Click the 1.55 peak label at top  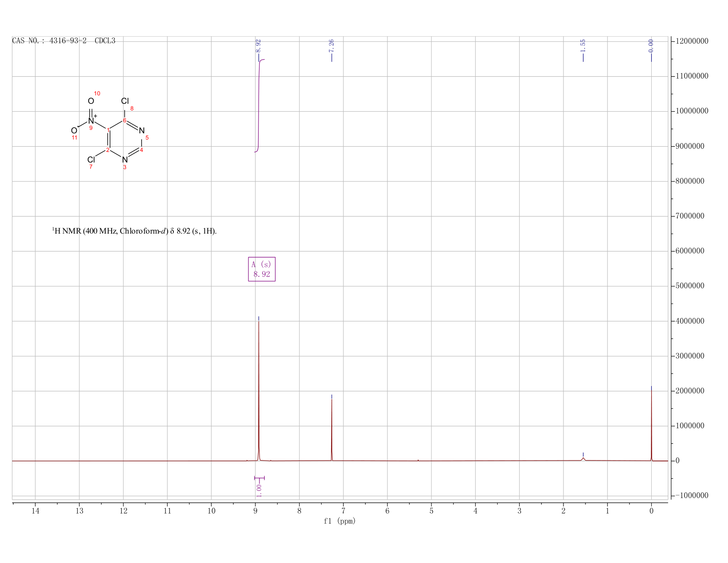(583, 45)
